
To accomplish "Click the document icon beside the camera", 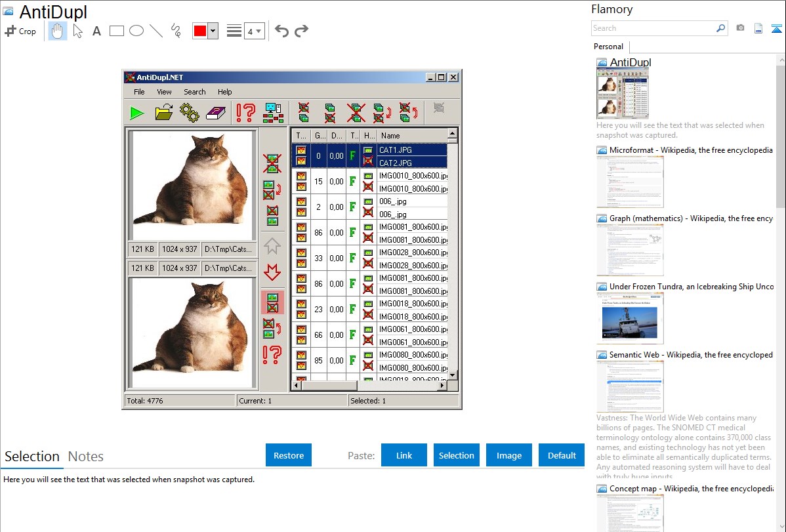I will 758,28.
